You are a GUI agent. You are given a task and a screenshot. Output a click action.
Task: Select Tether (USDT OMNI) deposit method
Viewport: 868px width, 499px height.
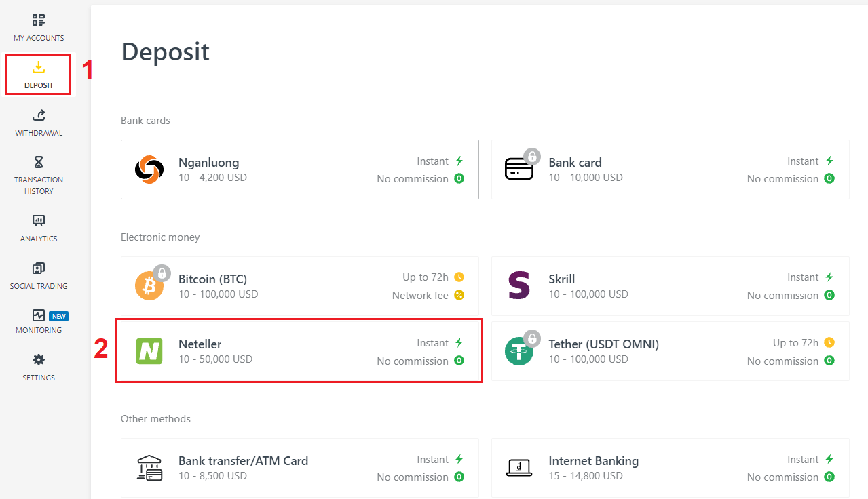[670, 351]
